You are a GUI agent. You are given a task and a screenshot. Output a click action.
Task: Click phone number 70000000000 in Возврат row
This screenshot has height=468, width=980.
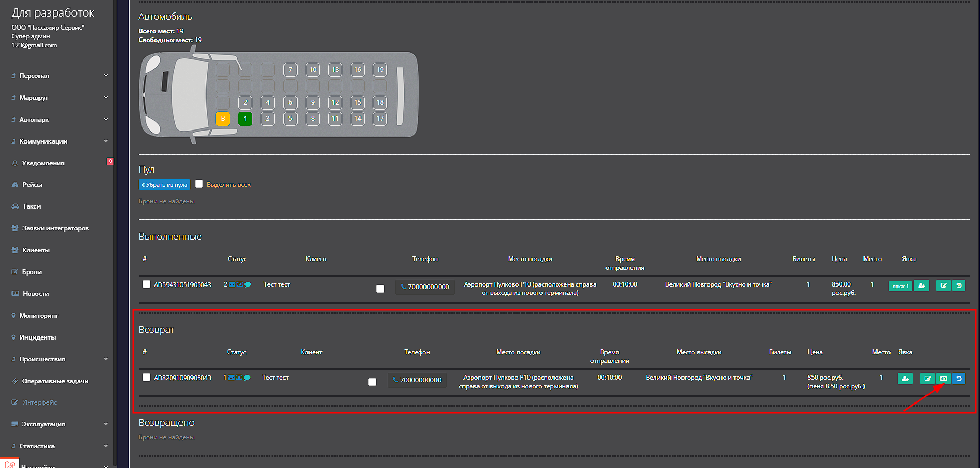(420, 380)
